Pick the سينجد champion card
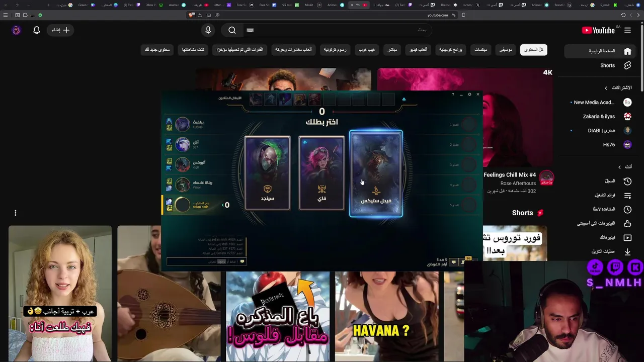The image size is (644, 362). pos(267,172)
